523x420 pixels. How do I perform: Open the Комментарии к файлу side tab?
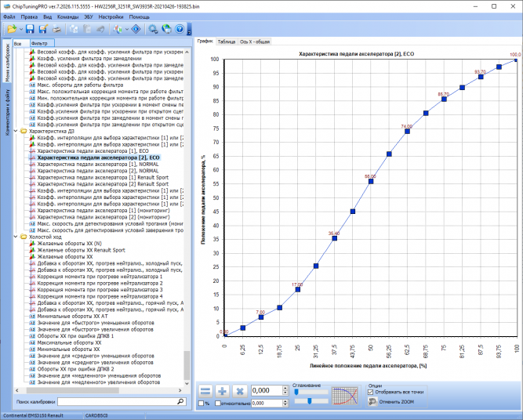pos(7,112)
